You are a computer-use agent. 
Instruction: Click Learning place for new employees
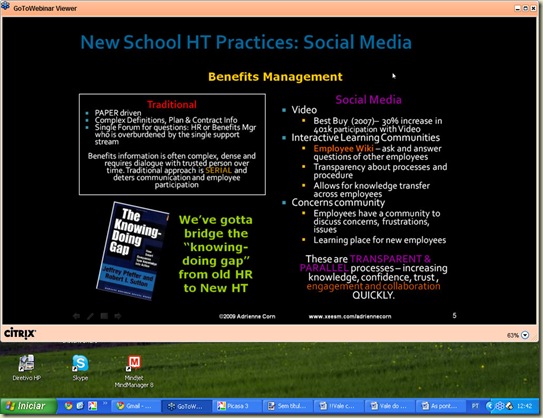(x=380, y=240)
